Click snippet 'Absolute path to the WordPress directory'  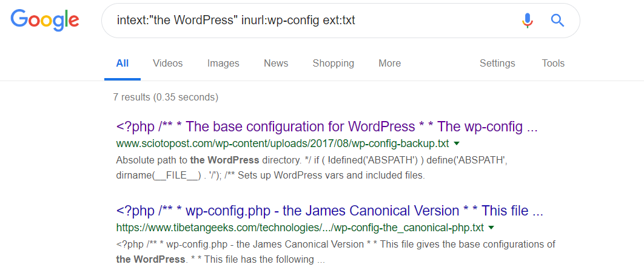pos(312,168)
